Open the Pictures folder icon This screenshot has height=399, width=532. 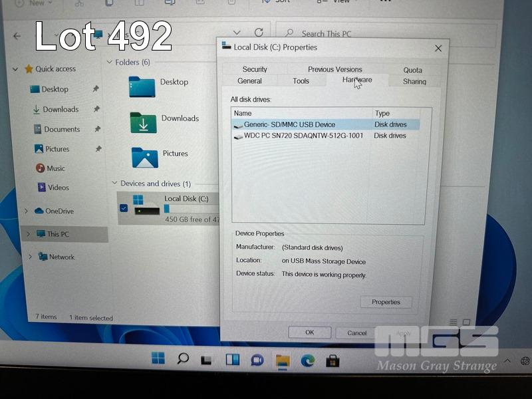point(144,157)
